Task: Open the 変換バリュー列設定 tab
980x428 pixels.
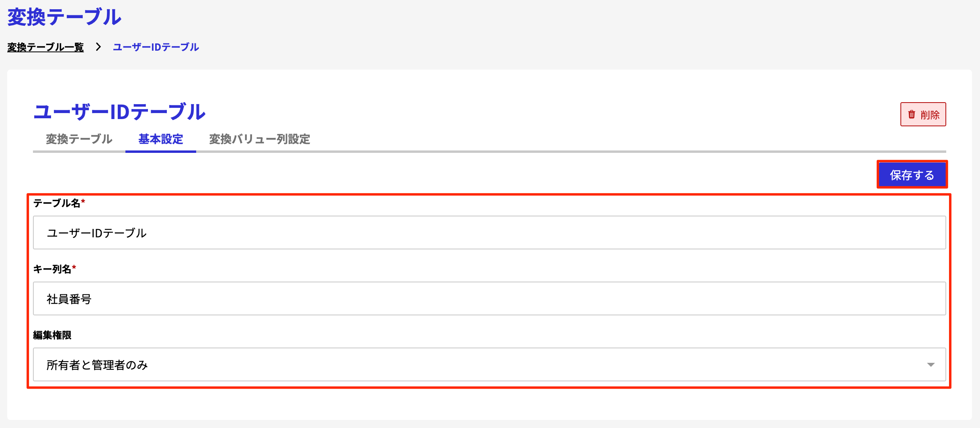Action: [260, 139]
